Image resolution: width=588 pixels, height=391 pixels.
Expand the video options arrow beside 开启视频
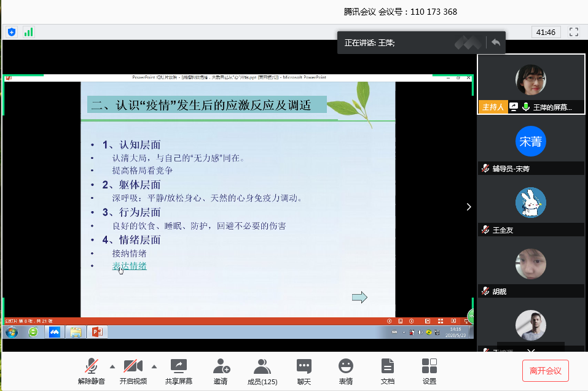pyautogui.click(x=154, y=366)
